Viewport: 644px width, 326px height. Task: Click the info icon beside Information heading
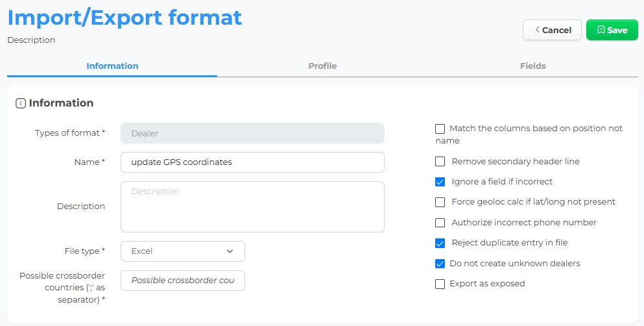click(21, 103)
